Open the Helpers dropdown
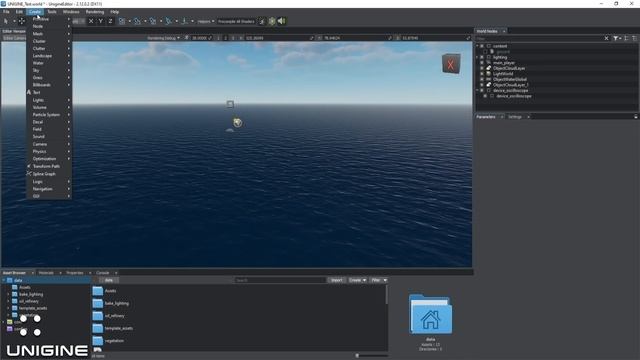This screenshot has height=360, width=640. click(x=206, y=21)
